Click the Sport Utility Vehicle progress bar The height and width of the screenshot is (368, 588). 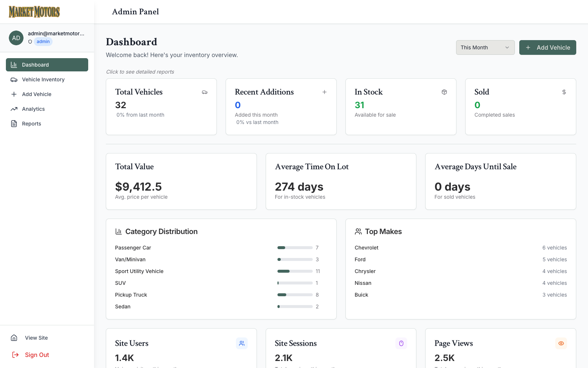pyautogui.click(x=295, y=271)
